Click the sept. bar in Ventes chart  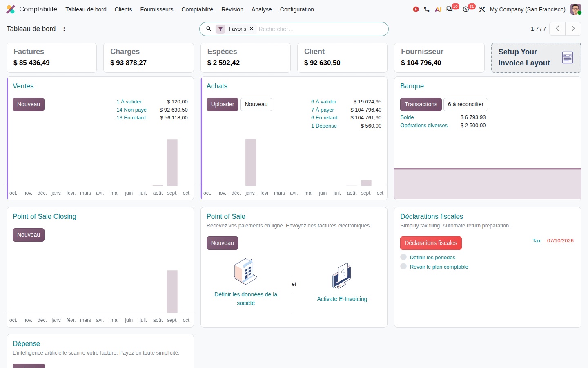tap(172, 163)
